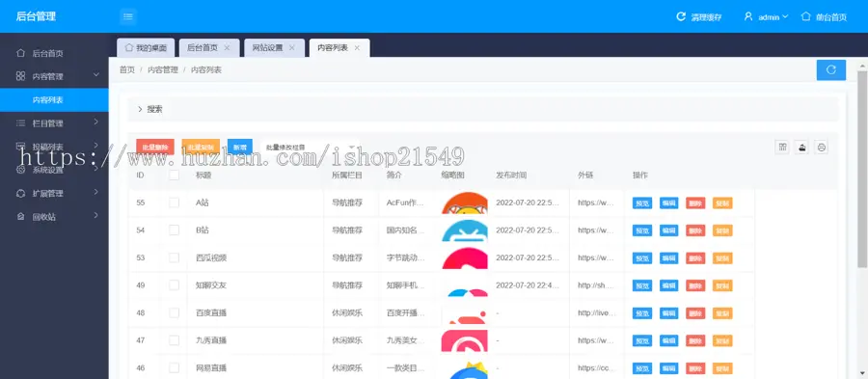Click the blue 新增 button

point(240,148)
